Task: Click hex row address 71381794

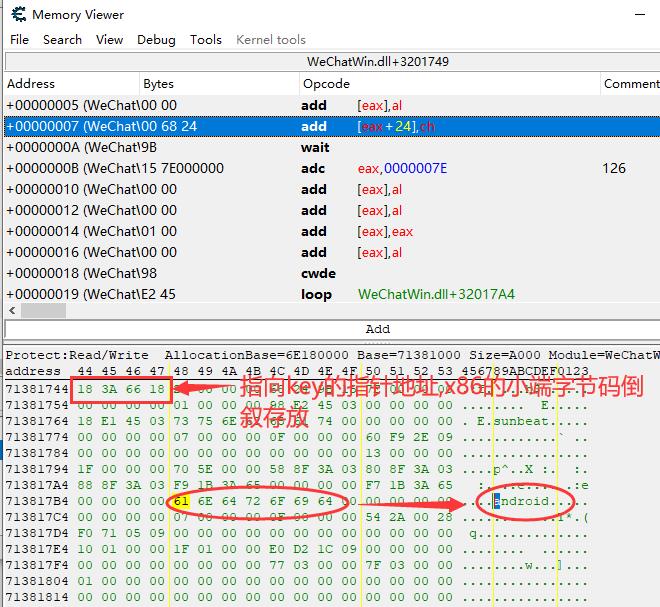Action: [37, 469]
